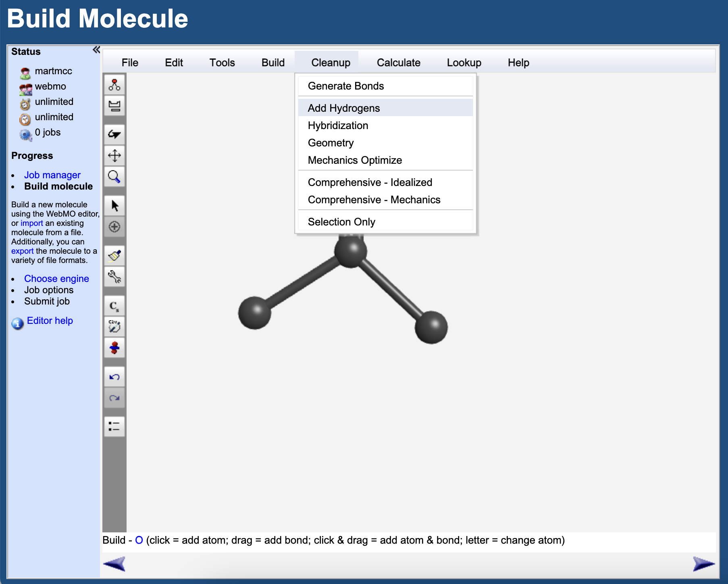728x584 pixels.
Task: Activate the zoom tool
Action: coord(114,176)
